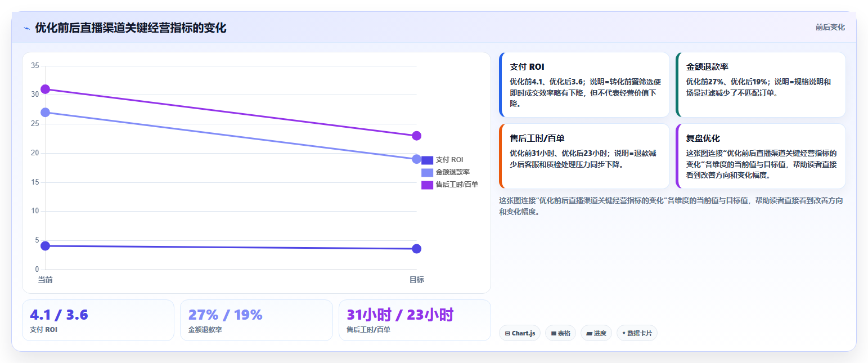Select the 复盘优化 info card title
Screen dimensions: 868x363
pos(703,138)
